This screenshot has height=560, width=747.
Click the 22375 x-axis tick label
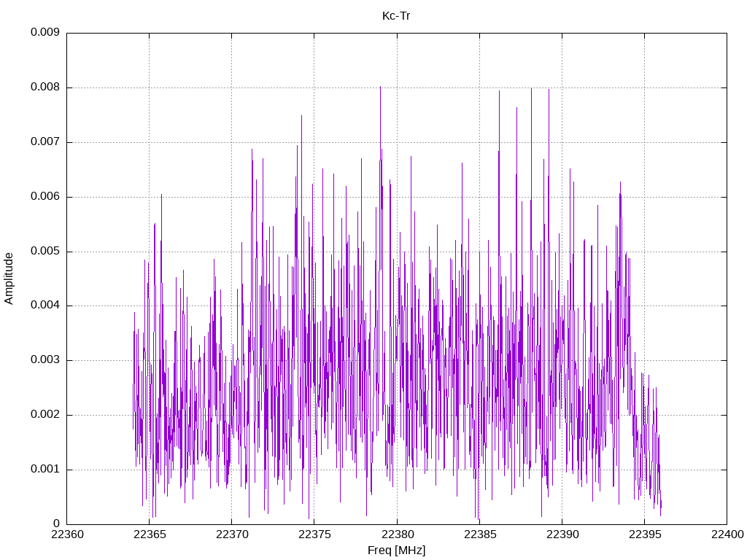pyautogui.click(x=314, y=534)
